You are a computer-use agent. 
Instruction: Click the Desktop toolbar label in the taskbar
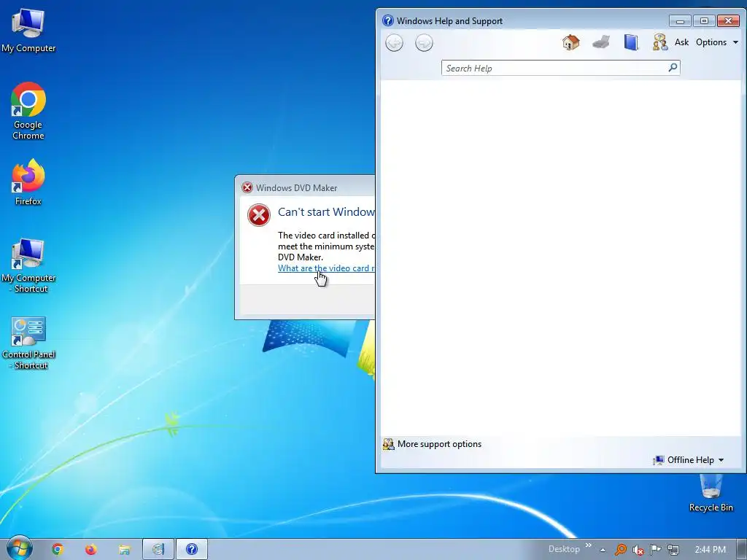click(x=564, y=549)
